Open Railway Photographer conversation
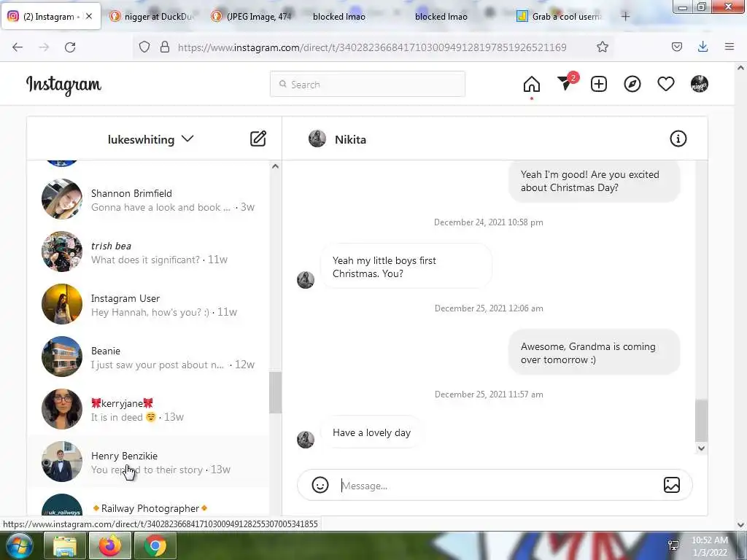Screen dimensions: 747x560 coord(147,502)
